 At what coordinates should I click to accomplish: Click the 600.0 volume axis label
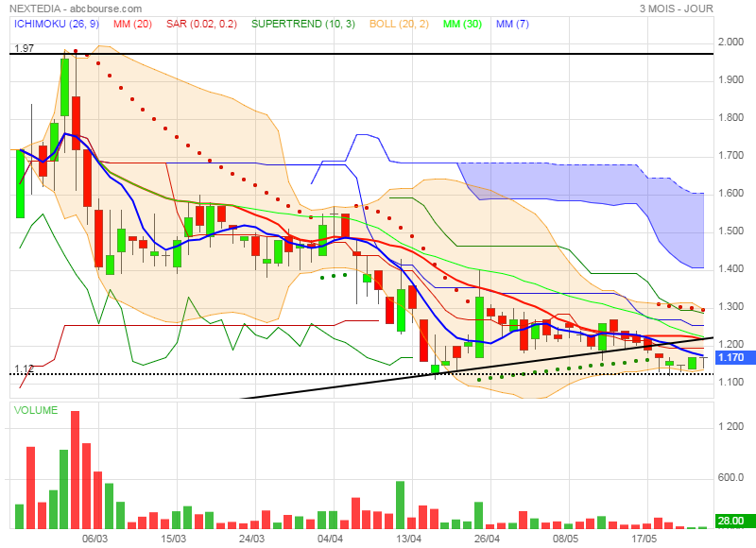[730, 478]
